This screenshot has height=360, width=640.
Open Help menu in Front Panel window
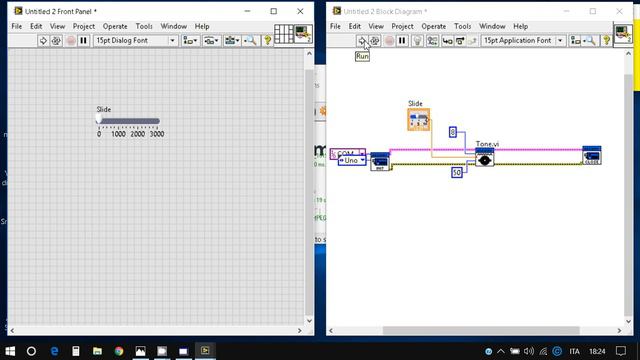pyautogui.click(x=202, y=26)
